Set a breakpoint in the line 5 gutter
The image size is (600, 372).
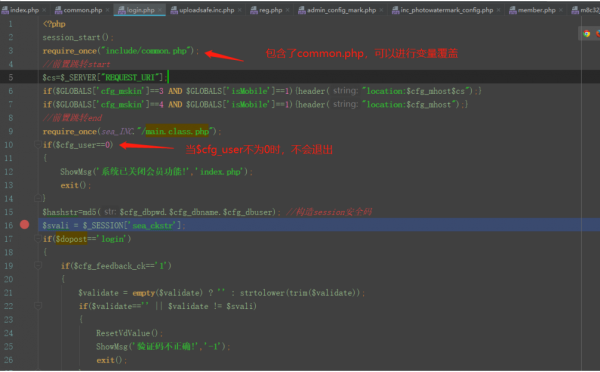point(24,77)
